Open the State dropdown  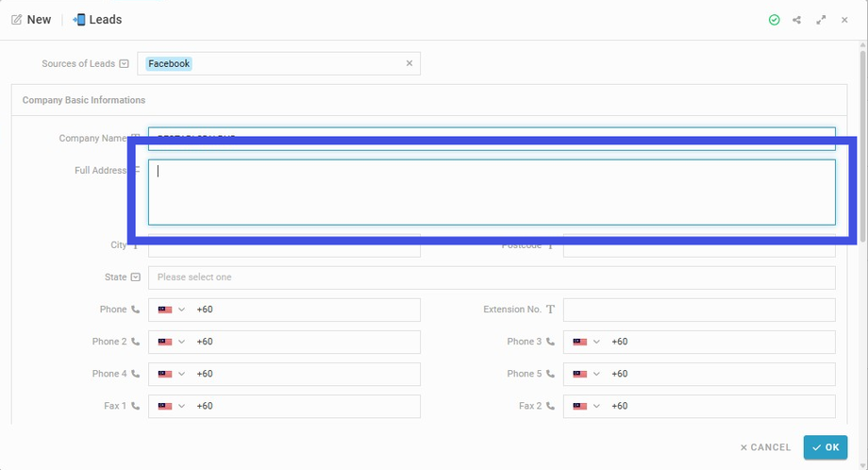pos(492,277)
